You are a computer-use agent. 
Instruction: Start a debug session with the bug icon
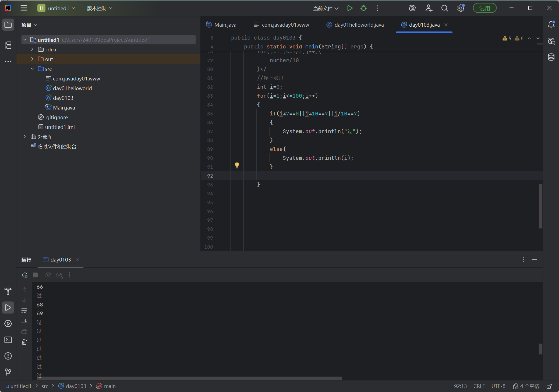pos(363,8)
